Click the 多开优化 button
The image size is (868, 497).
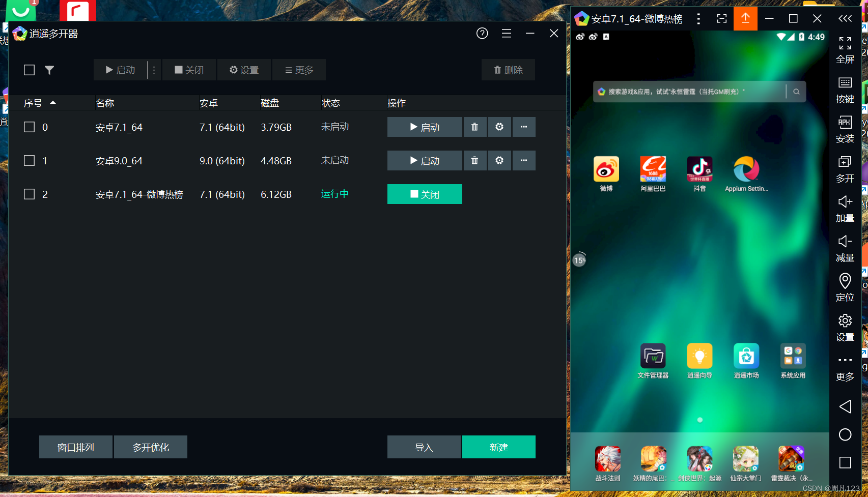tap(151, 447)
